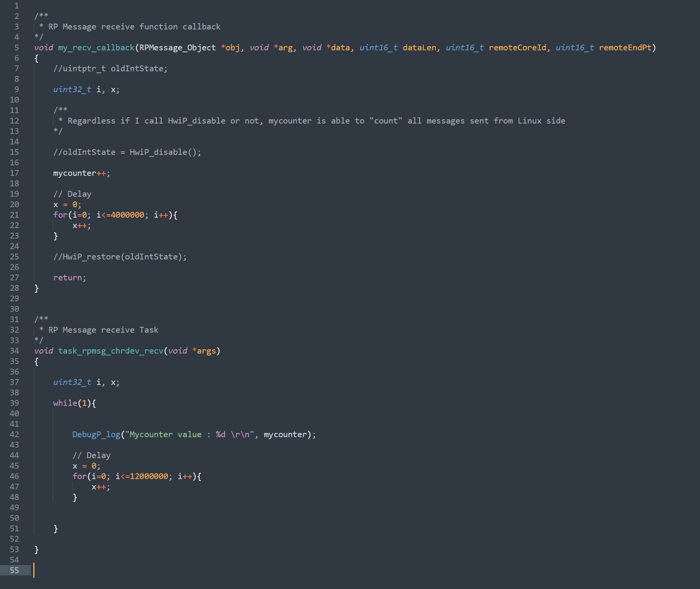Click the return statement keyword
Screen dimensions: 700x589
(67, 278)
